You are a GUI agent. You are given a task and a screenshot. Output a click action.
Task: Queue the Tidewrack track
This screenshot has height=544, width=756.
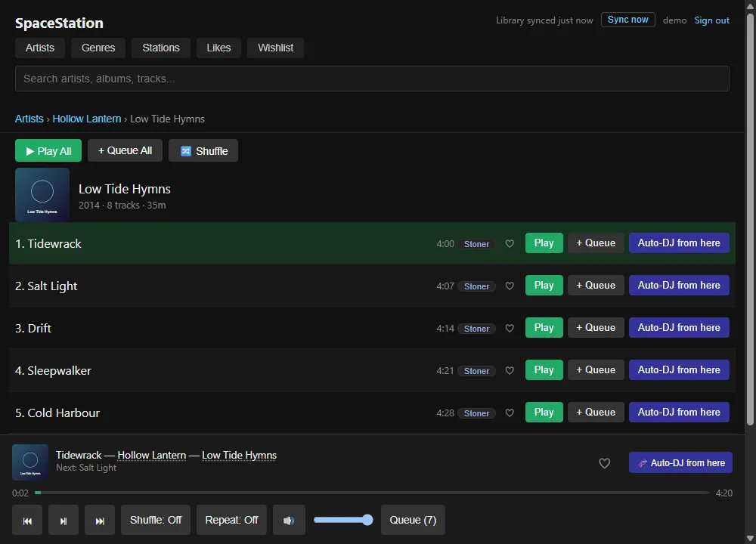596,243
